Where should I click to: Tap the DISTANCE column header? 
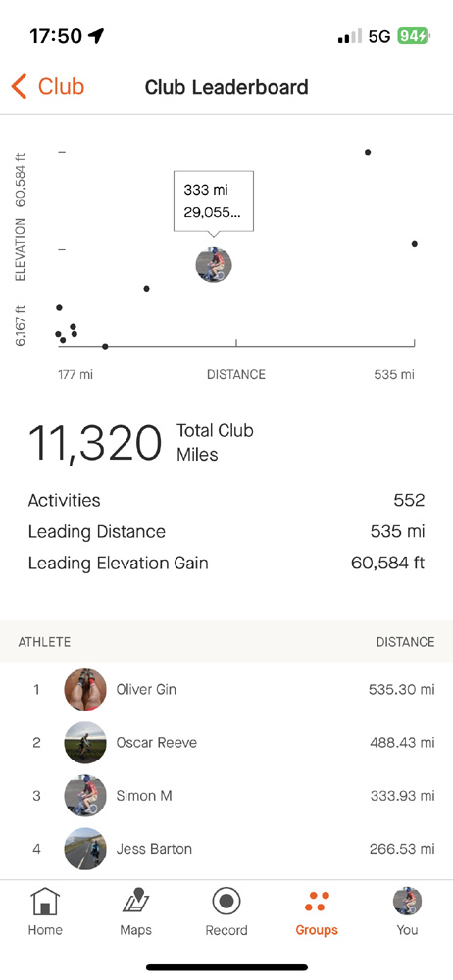click(x=405, y=642)
